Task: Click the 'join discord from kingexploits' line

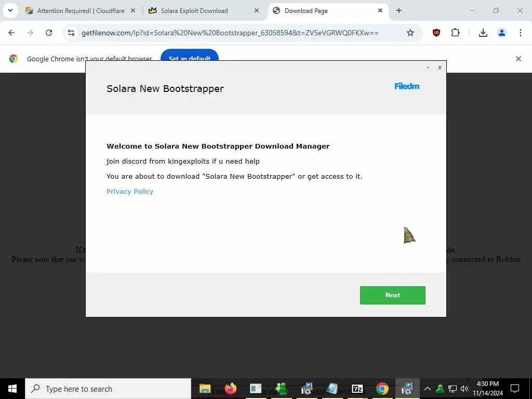Action: 183,161
